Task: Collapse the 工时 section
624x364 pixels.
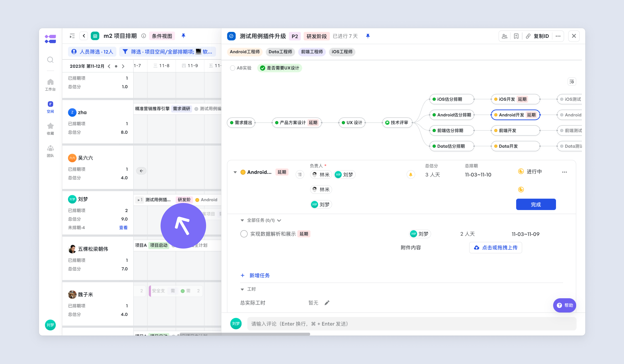Action: coord(242,289)
